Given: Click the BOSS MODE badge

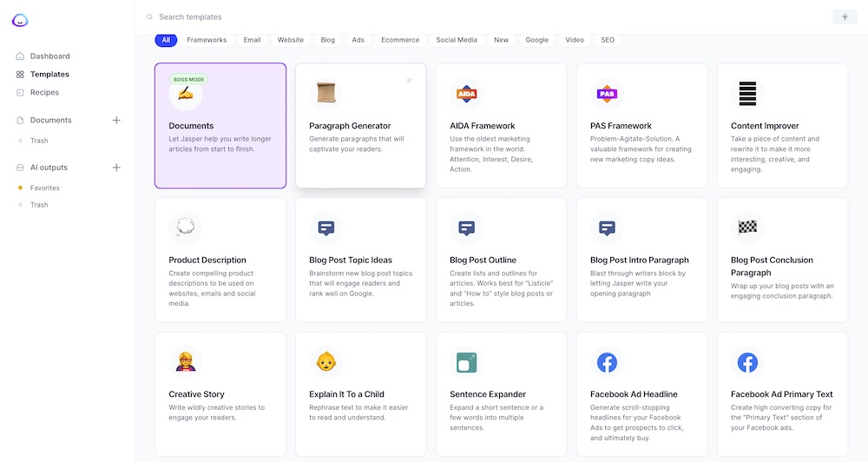Looking at the screenshot, I should pyautogui.click(x=188, y=79).
